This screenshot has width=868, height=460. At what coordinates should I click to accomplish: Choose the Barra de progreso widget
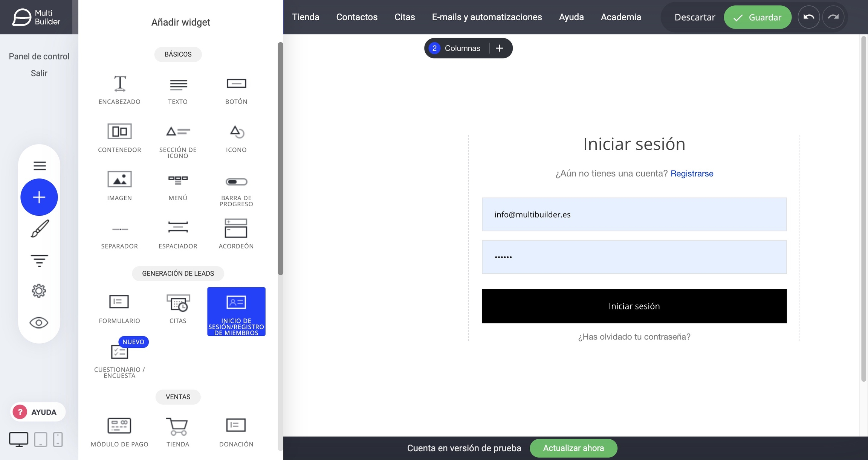click(236, 182)
